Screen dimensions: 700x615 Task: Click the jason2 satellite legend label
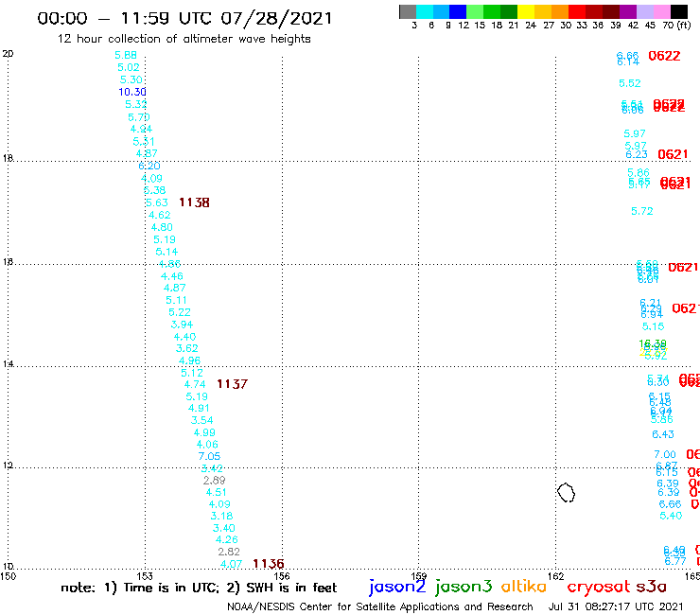(x=397, y=587)
